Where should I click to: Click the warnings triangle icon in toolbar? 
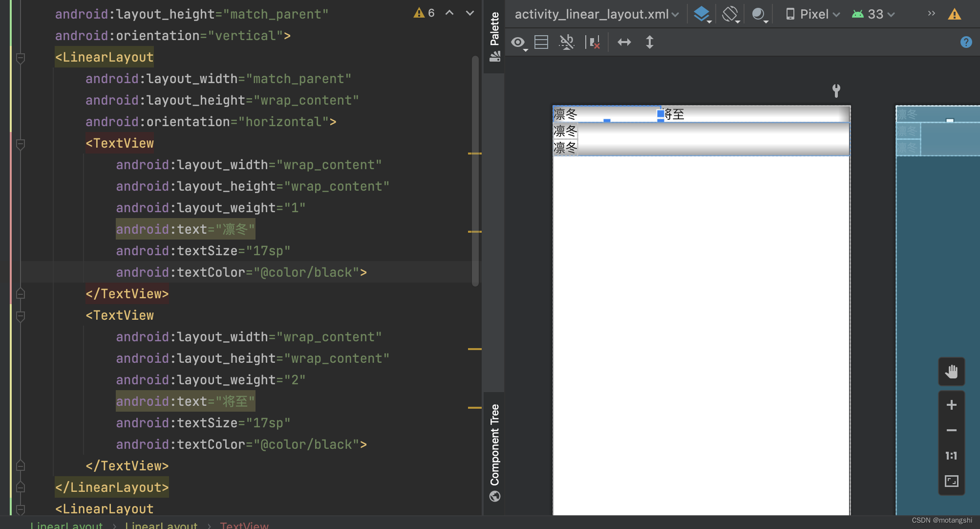pos(954,14)
